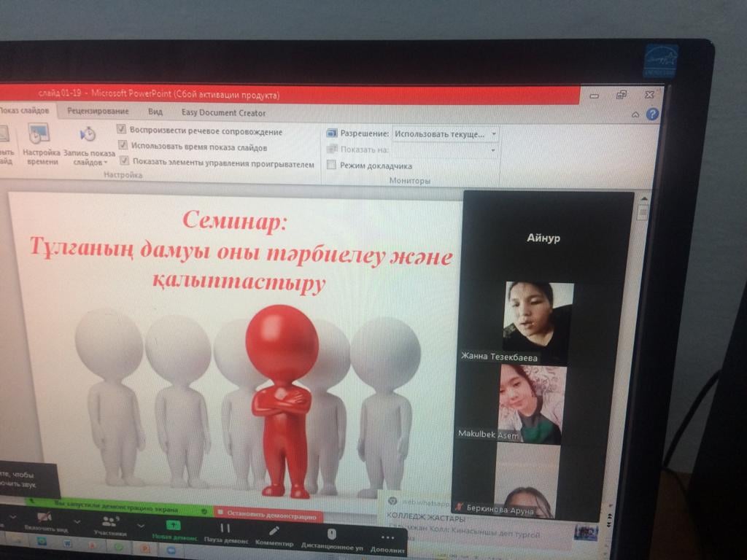
Task: Click the red Остановить демонстрацию button
Action: (x=268, y=516)
